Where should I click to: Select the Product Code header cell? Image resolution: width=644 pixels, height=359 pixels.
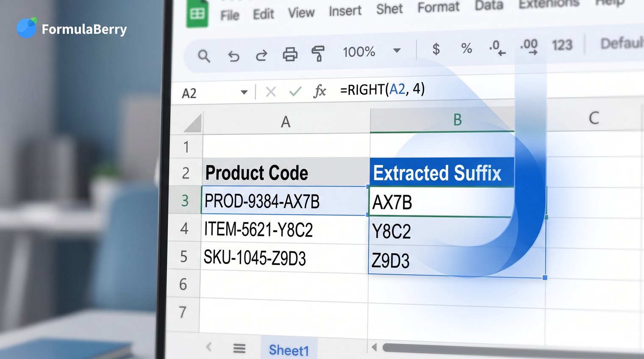click(286, 172)
